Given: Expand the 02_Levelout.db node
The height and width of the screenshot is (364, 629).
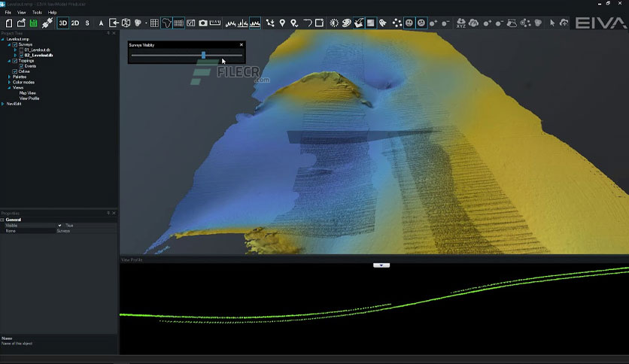Looking at the screenshot, I should (x=16, y=56).
